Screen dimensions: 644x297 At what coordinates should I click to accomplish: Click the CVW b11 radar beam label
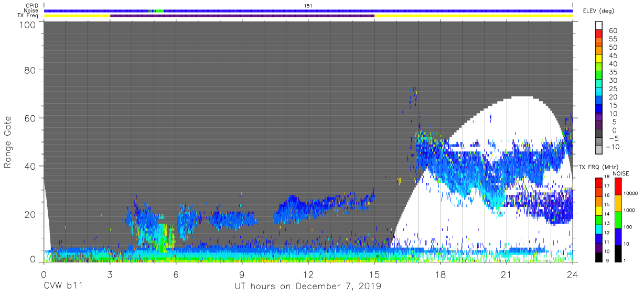[63, 287]
